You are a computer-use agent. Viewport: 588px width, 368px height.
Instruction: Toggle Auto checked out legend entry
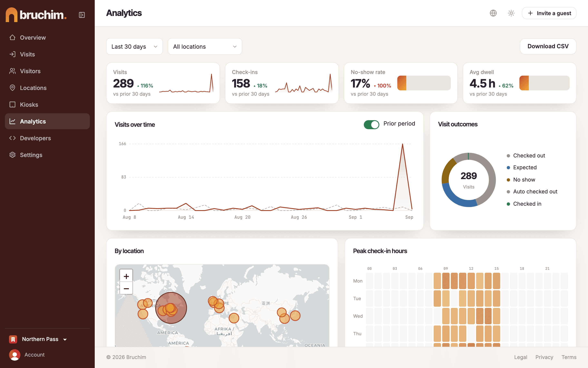pyautogui.click(x=532, y=192)
